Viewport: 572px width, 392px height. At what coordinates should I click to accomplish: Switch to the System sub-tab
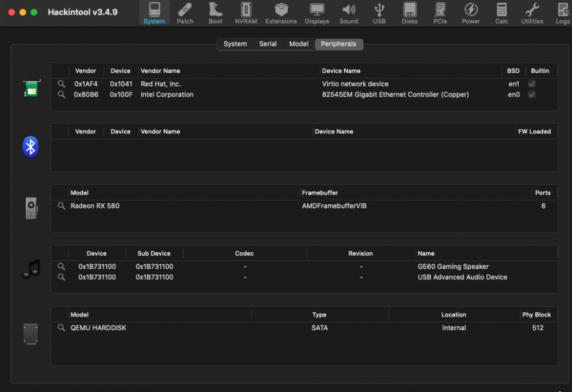(235, 44)
